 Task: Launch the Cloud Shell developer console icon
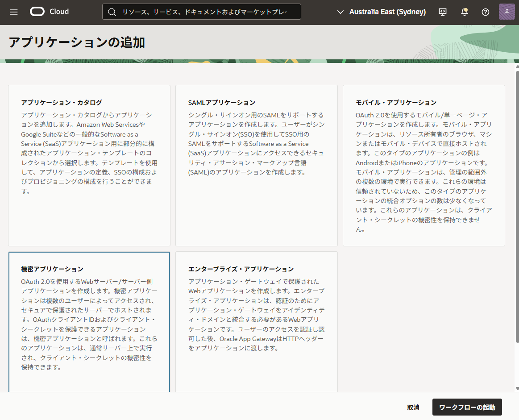click(442, 12)
